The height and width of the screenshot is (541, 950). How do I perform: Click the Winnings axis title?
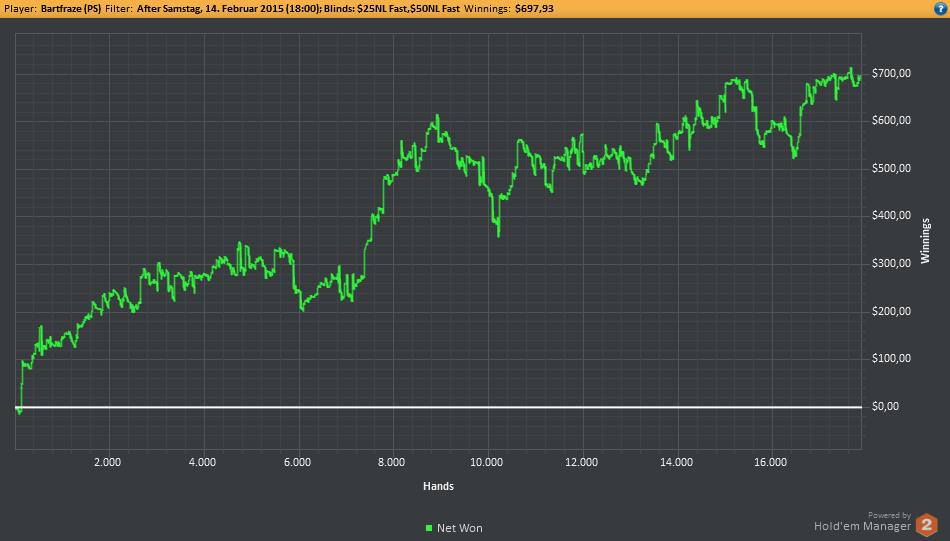(925, 241)
